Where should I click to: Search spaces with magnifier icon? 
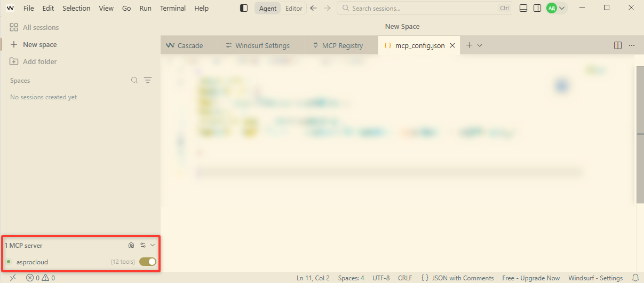pyautogui.click(x=134, y=80)
